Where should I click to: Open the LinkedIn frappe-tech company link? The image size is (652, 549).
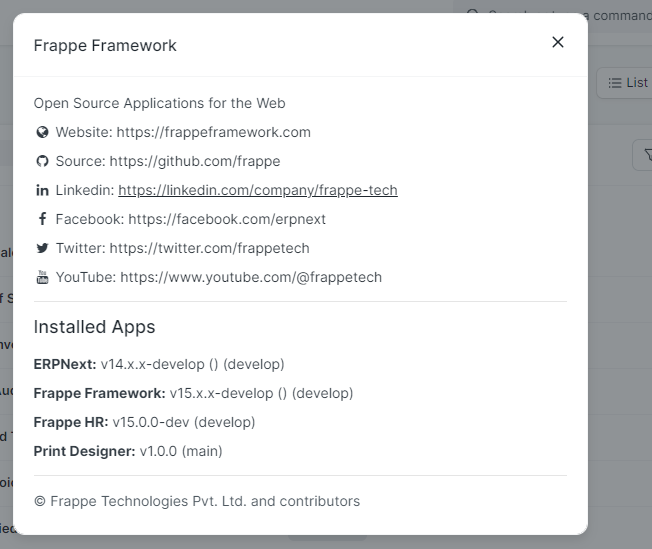pos(258,190)
